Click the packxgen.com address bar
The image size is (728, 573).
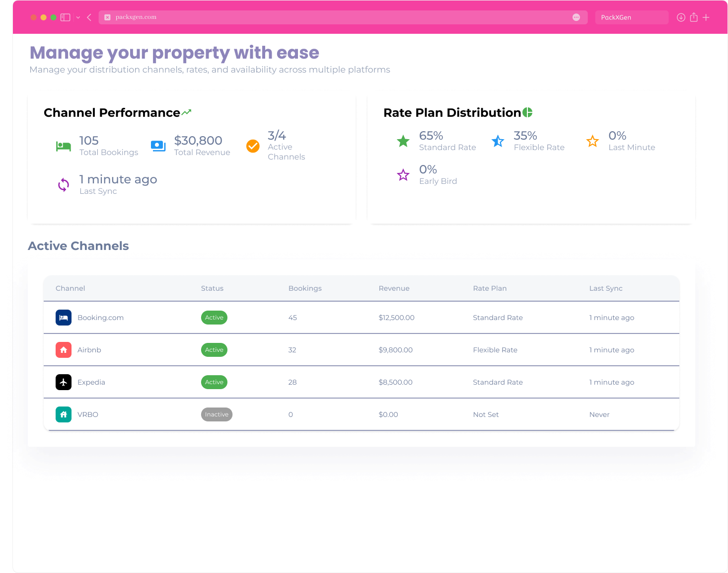tap(343, 17)
